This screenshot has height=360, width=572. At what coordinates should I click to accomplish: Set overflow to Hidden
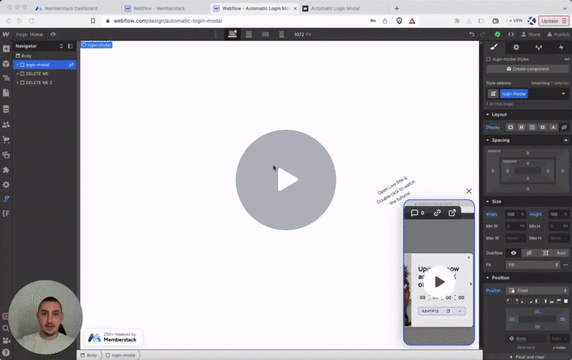529,253
